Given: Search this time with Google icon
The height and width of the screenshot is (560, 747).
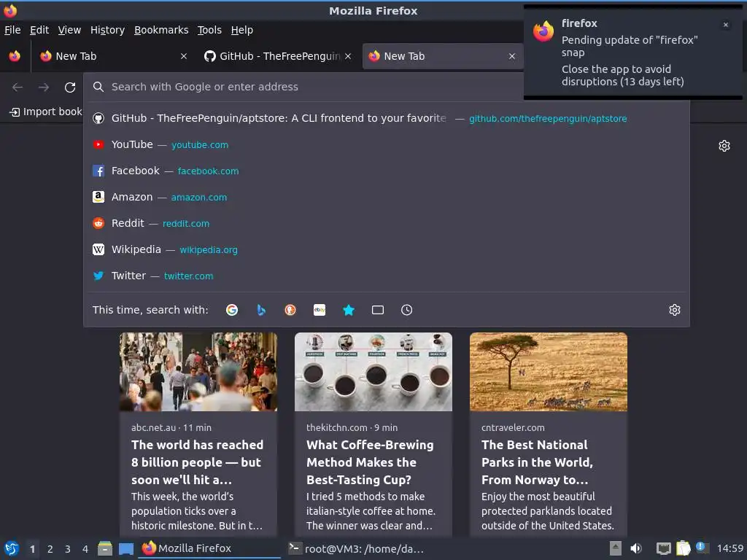Looking at the screenshot, I should tap(232, 310).
